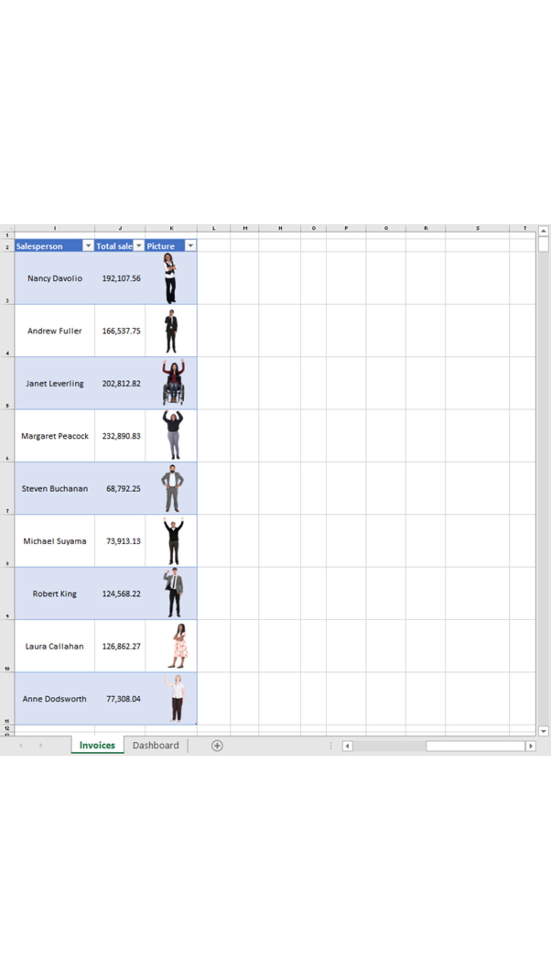Click the horizontal scrollbar thumb
Viewport: 551px width, 980px height.
tap(475, 746)
